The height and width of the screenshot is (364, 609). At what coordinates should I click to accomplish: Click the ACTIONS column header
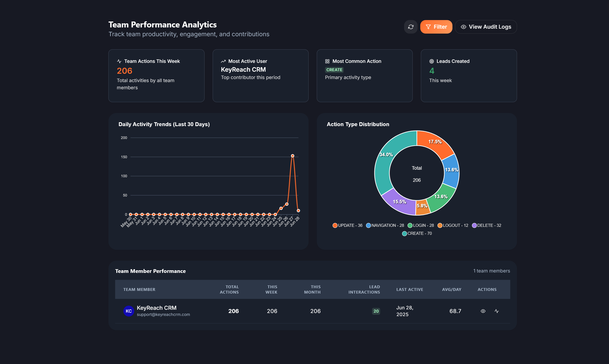tap(487, 289)
